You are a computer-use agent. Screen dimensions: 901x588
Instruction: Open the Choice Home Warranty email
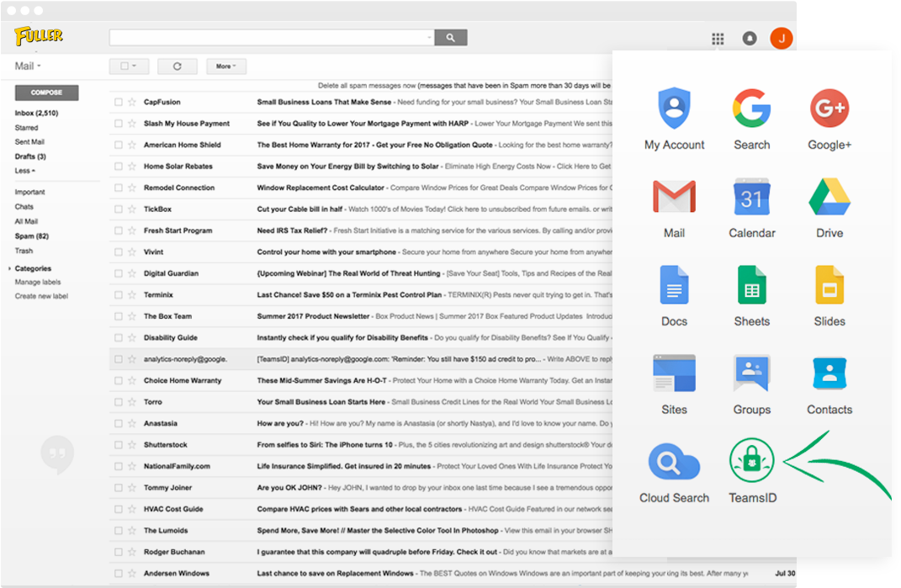tap(361, 380)
